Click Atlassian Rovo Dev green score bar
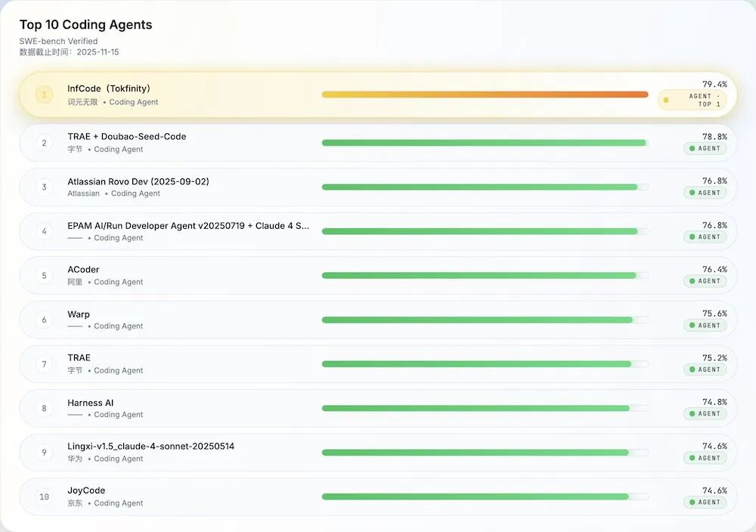Image resolution: width=756 pixels, height=532 pixels. coord(480,187)
